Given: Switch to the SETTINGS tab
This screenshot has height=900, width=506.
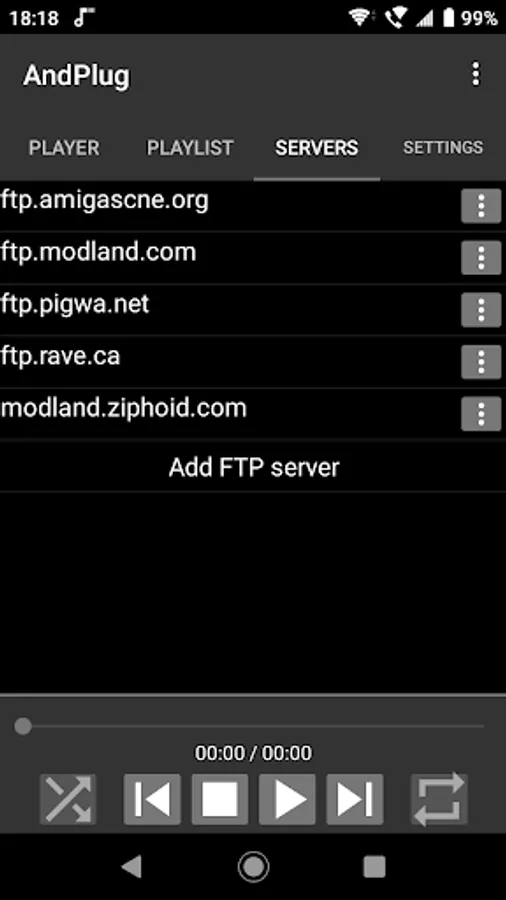Looking at the screenshot, I should pyautogui.click(x=443, y=148).
